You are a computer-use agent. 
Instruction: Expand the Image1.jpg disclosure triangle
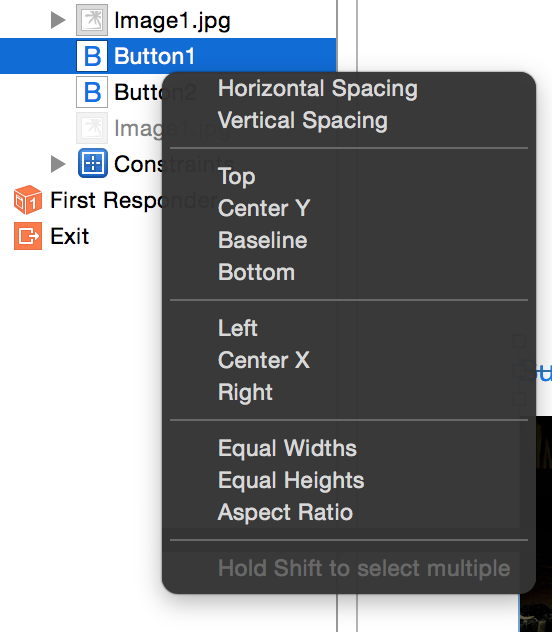click(x=58, y=20)
